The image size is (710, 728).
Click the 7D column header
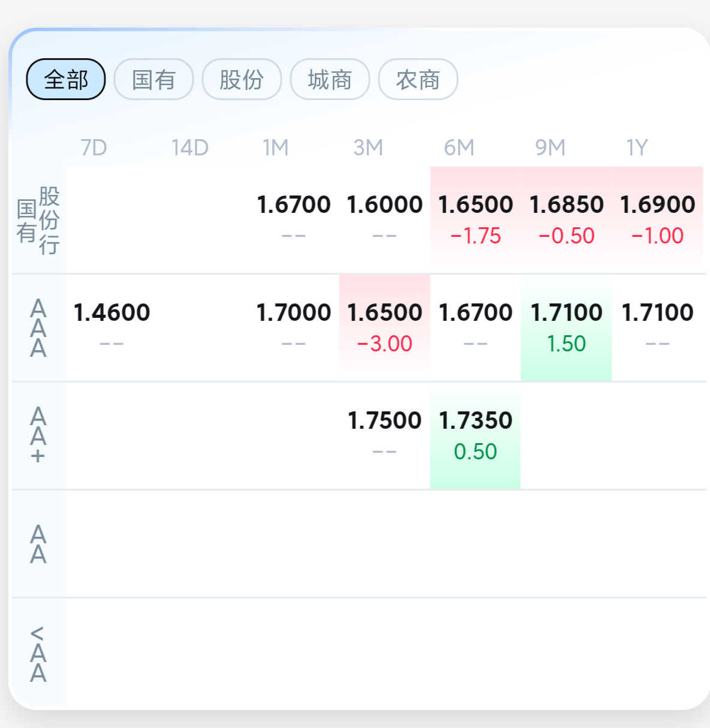pos(94,148)
